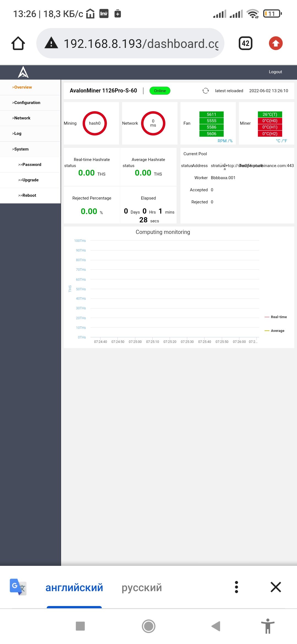
Task: Tap the Android recent apps square
Action: (80, 626)
